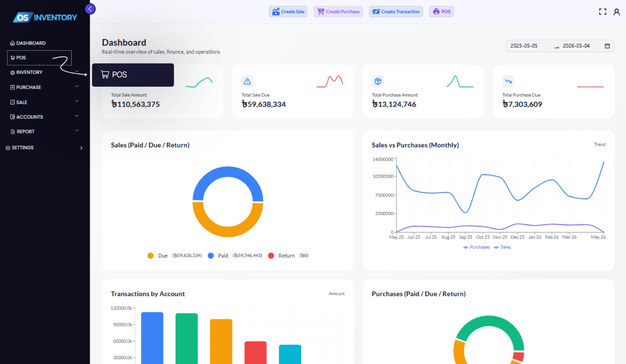Click the "Sales vs Purchases (Monthly)" heading
Viewport: 626px width, 364px height.
[415, 145]
